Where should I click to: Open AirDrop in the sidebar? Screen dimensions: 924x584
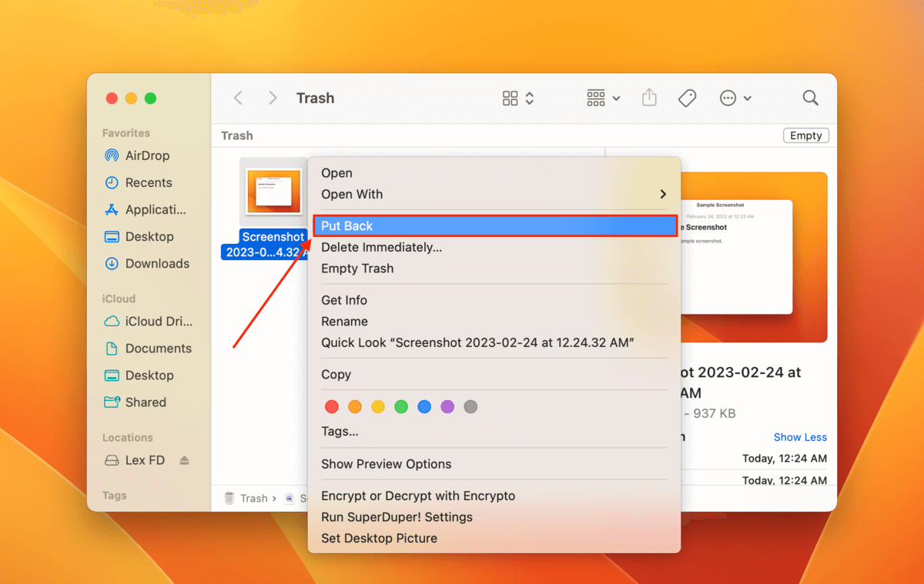click(146, 155)
